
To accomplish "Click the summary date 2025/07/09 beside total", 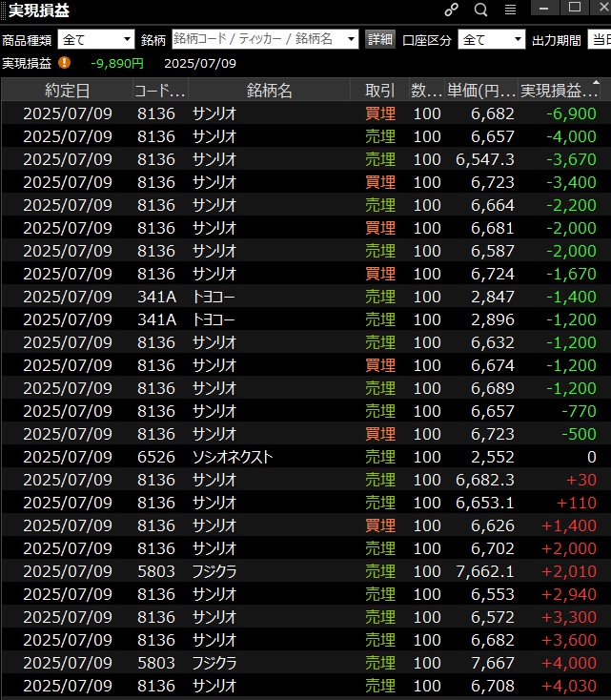I will [x=200, y=63].
